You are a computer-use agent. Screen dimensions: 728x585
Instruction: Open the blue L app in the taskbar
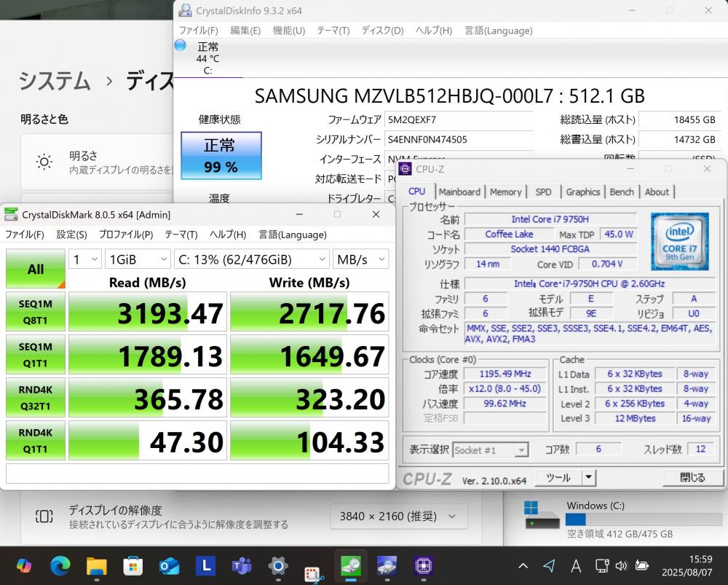pyautogui.click(x=205, y=565)
